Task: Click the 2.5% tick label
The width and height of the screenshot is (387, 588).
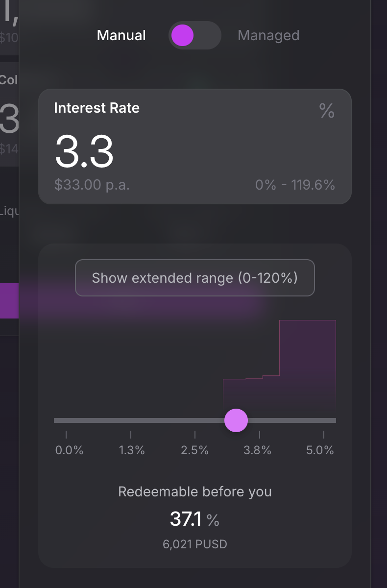Action: click(195, 450)
